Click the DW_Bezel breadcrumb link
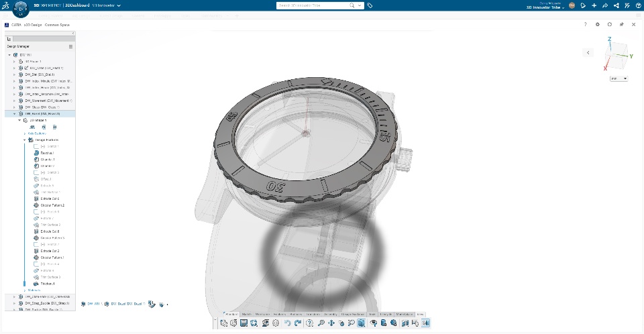 pos(127,304)
